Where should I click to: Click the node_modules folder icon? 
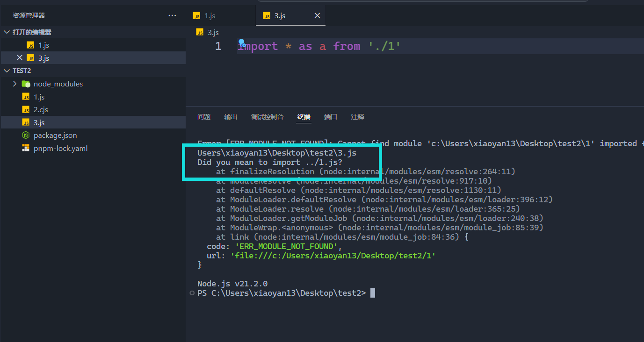point(26,84)
